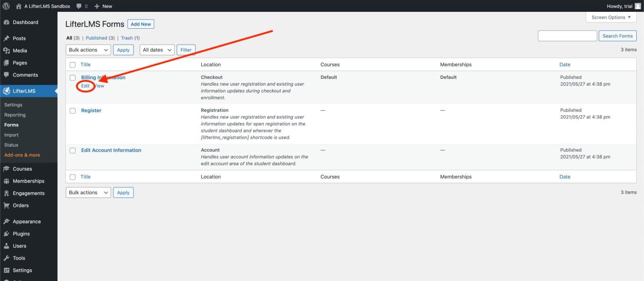Open the Register form title link
The width and height of the screenshot is (644, 281).
(x=91, y=110)
